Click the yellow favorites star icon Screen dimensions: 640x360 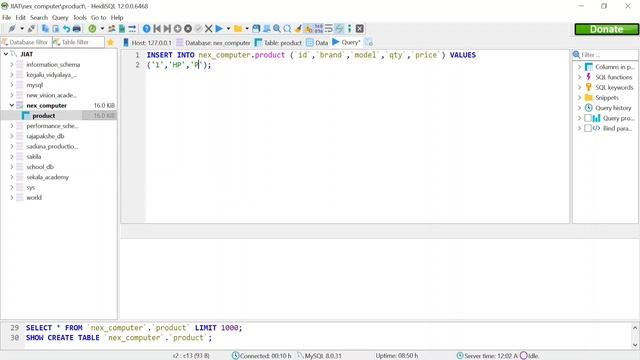(110, 42)
